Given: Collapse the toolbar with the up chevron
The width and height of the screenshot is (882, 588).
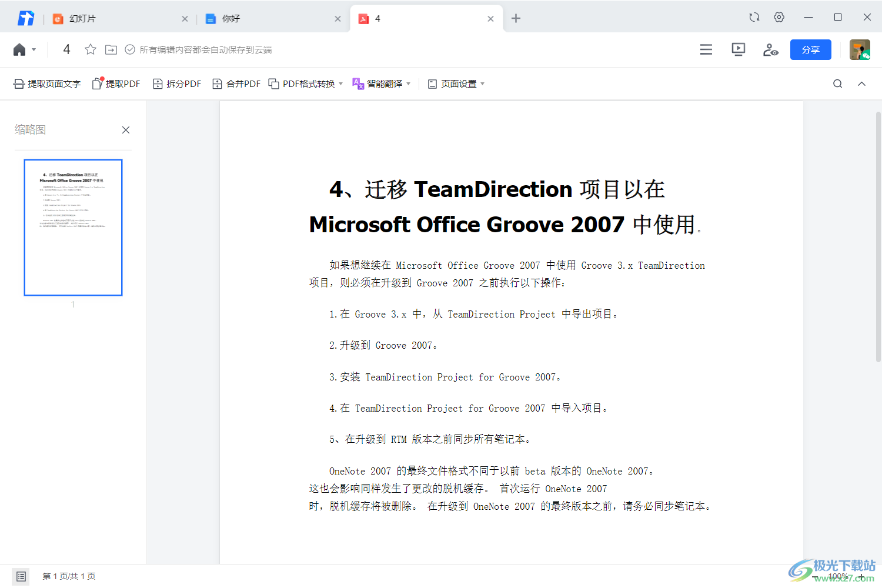Looking at the screenshot, I should [x=861, y=83].
